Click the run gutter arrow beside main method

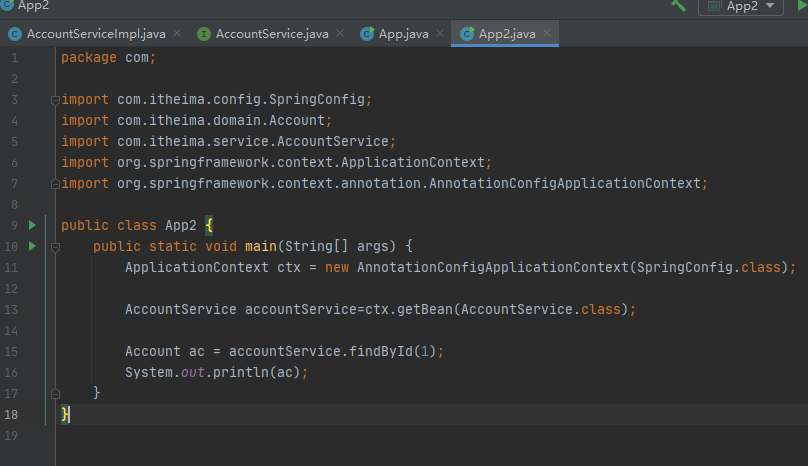point(32,246)
